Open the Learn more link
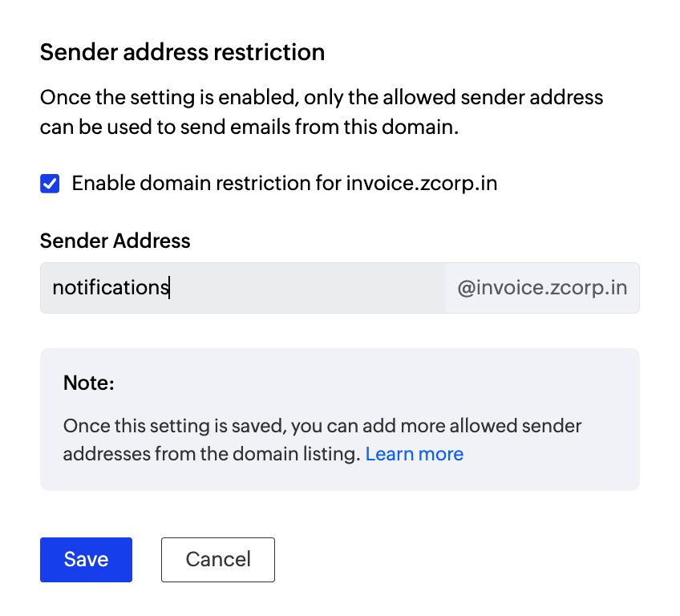Image resolution: width=680 pixels, height=616 pixels. point(414,454)
